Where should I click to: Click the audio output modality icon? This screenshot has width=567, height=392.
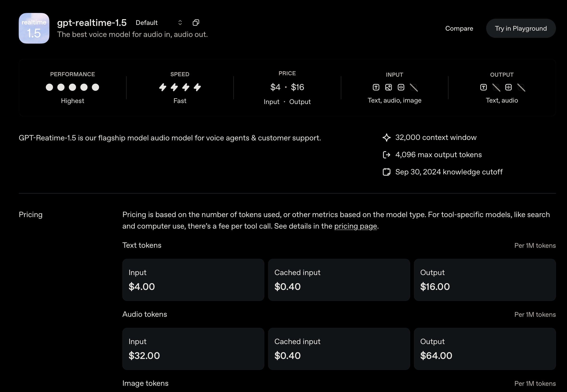(508, 87)
